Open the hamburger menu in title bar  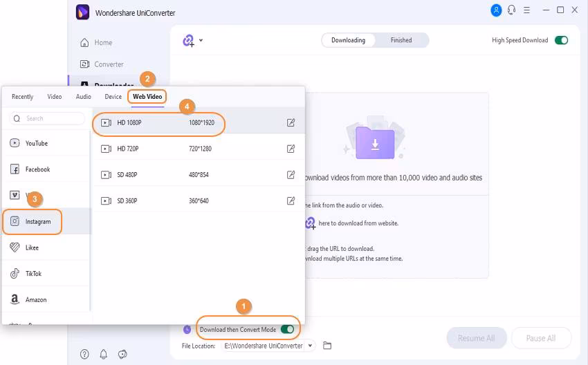point(526,10)
